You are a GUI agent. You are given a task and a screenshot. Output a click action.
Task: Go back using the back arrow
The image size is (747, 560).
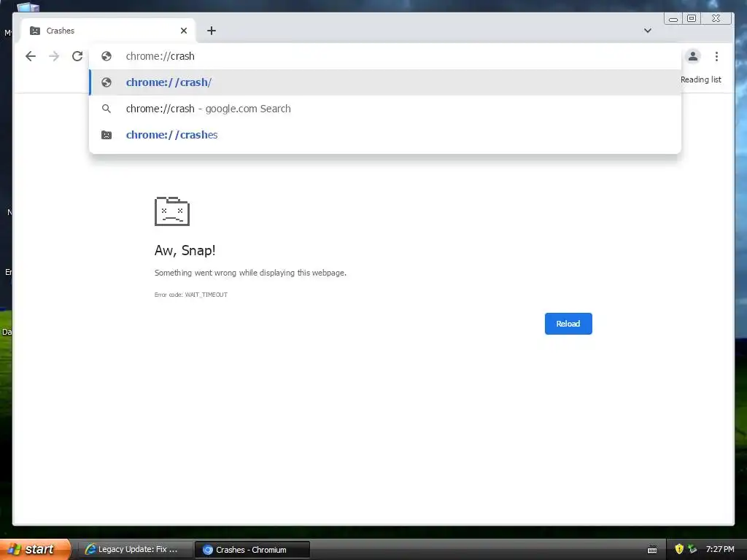click(x=31, y=56)
